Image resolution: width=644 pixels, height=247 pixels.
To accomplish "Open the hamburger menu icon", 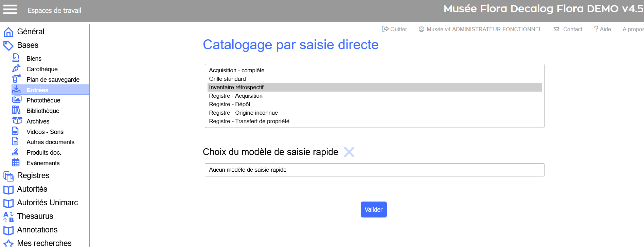I will [x=10, y=9].
